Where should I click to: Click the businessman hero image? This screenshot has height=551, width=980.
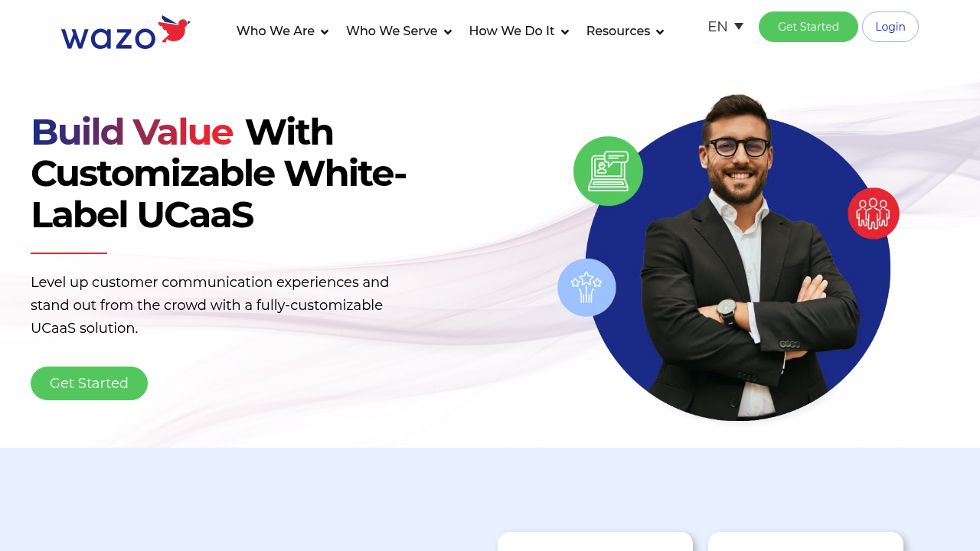(x=737, y=257)
